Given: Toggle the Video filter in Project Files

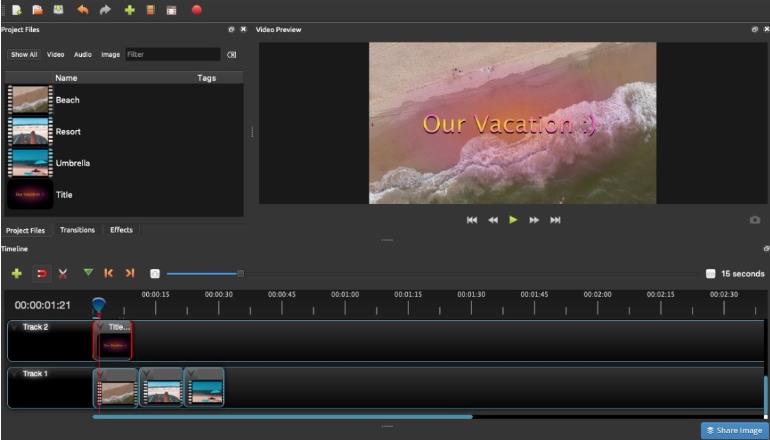Looking at the screenshot, I should point(55,54).
